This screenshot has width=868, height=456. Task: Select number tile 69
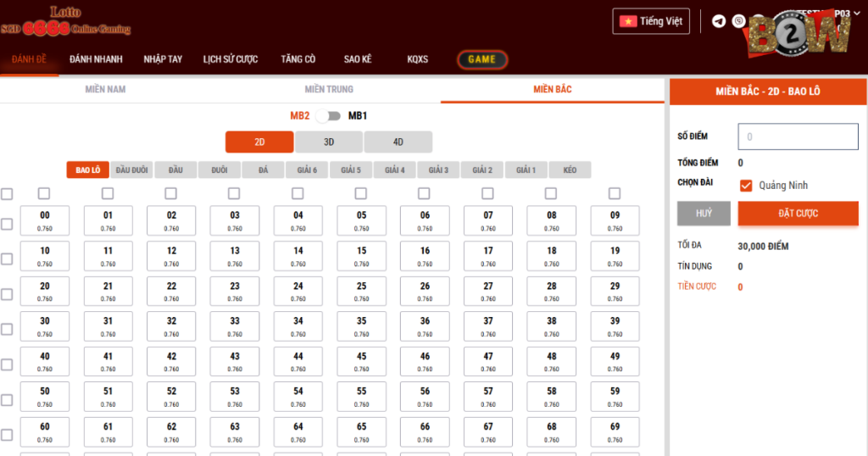[x=615, y=431]
